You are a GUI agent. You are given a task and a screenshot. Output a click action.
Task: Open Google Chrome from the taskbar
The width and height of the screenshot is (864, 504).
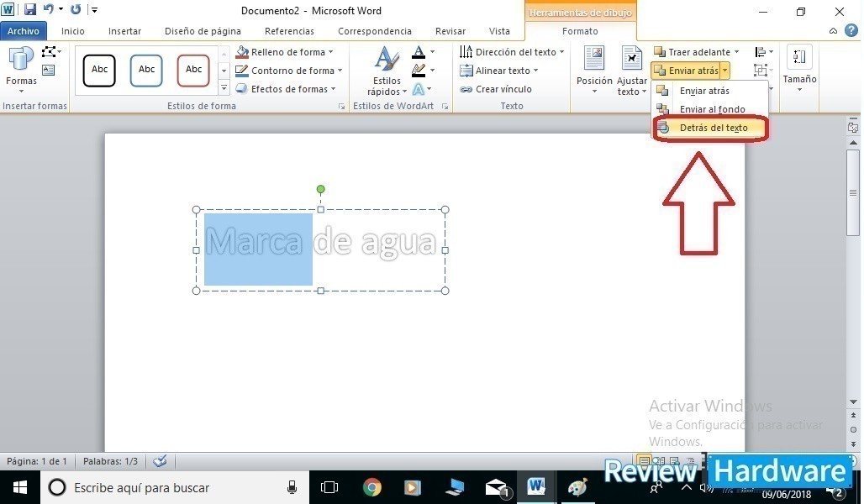pos(372,487)
